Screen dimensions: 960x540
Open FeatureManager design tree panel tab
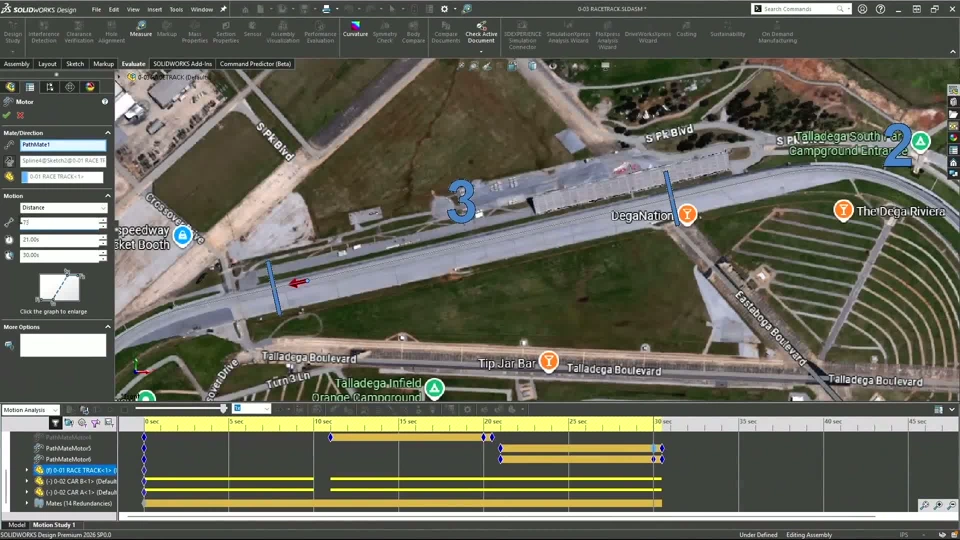point(10,87)
